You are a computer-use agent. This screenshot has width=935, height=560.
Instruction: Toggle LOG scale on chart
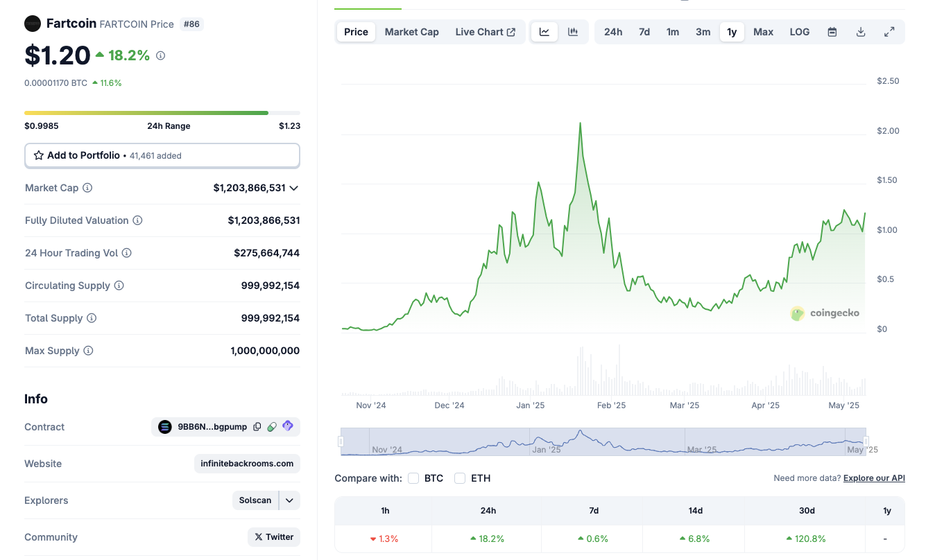pos(800,32)
